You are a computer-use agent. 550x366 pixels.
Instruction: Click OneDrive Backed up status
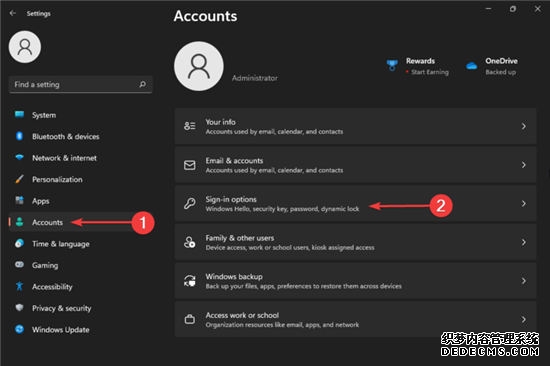pos(501,72)
